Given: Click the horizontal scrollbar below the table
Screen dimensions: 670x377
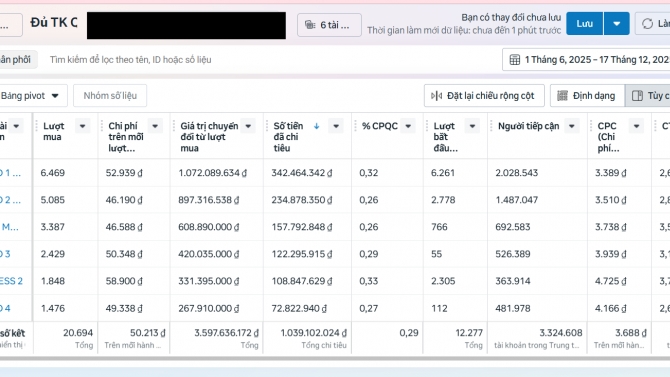Looking at the screenshot, I should [335, 359].
